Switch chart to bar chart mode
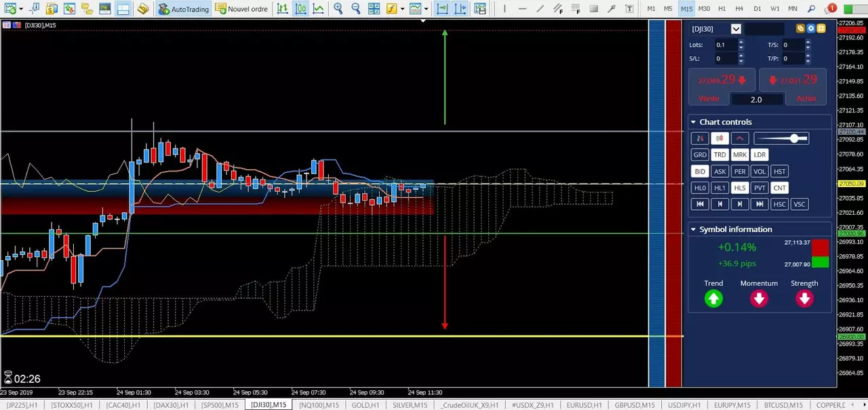This screenshot has width=868, height=410. (x=282, y=9)
